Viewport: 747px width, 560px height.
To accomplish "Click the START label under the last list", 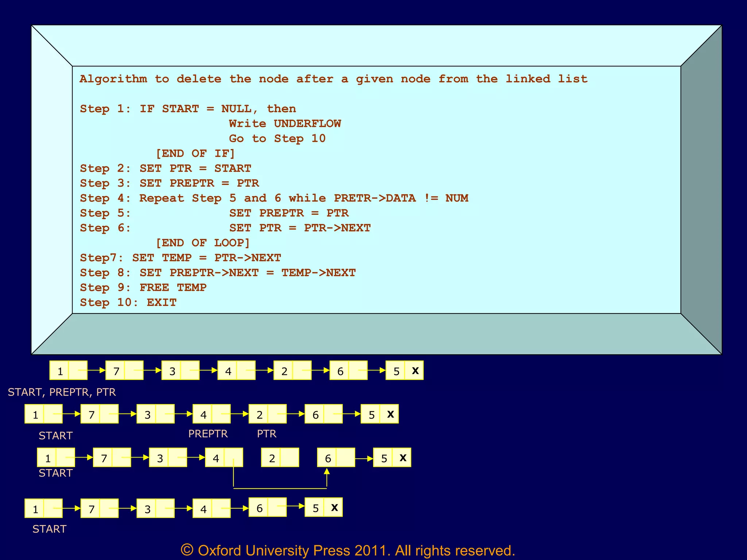I will pyautogui.click(x=49, y=529).
